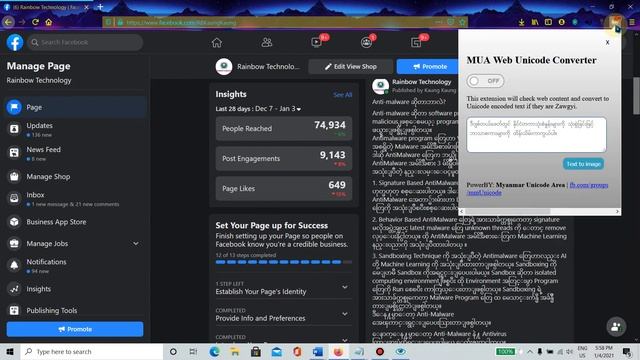Open the browser hamburger menu
Viewport: 640px width, 360px height.
(632, 22)
